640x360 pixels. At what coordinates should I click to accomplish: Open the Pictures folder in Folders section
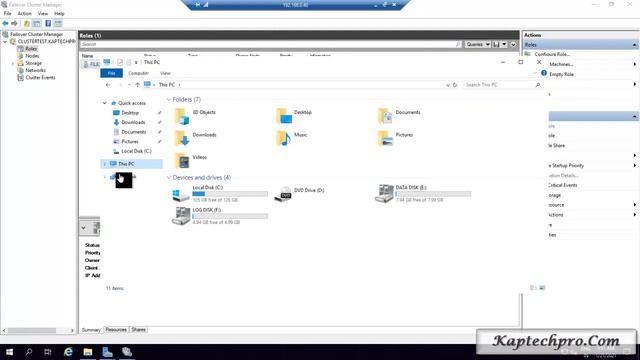(x=395, y=138)
